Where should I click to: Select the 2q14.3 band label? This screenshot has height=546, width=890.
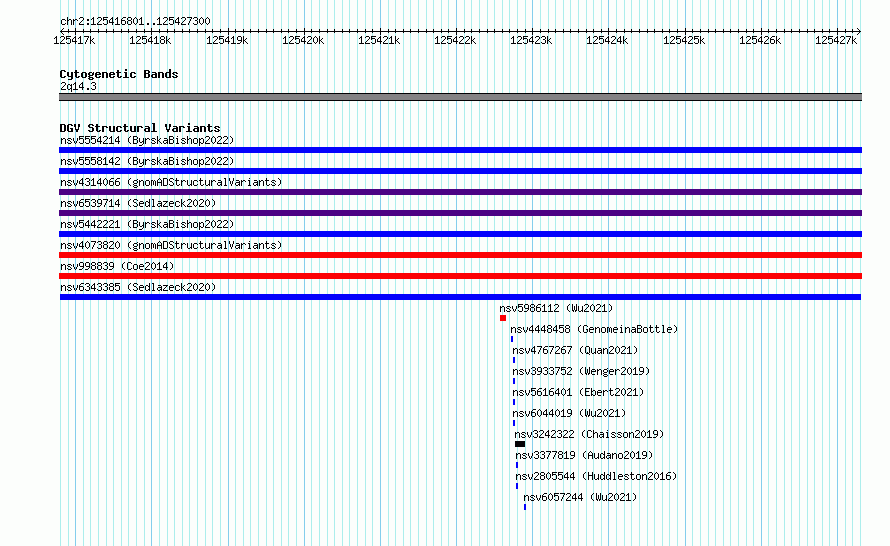click(78, 86)
